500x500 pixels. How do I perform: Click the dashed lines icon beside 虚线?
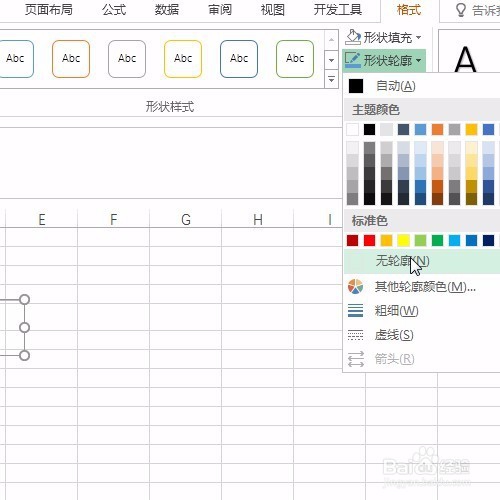coord(355,335)
